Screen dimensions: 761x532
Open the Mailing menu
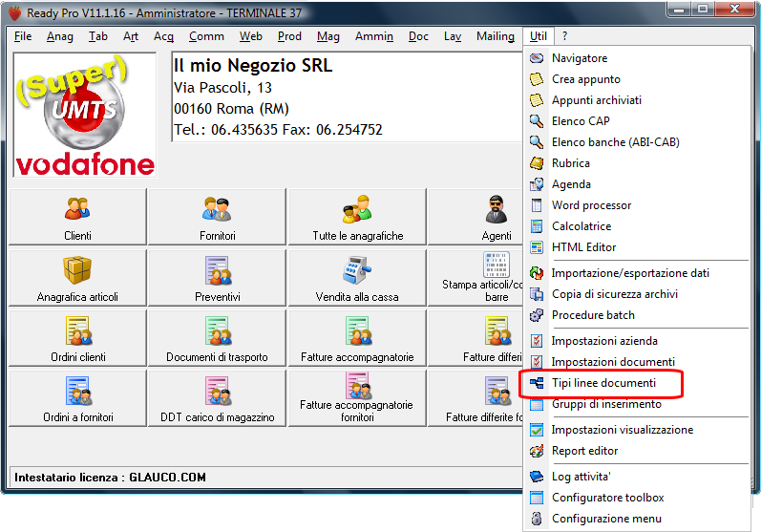pos(495,36)
